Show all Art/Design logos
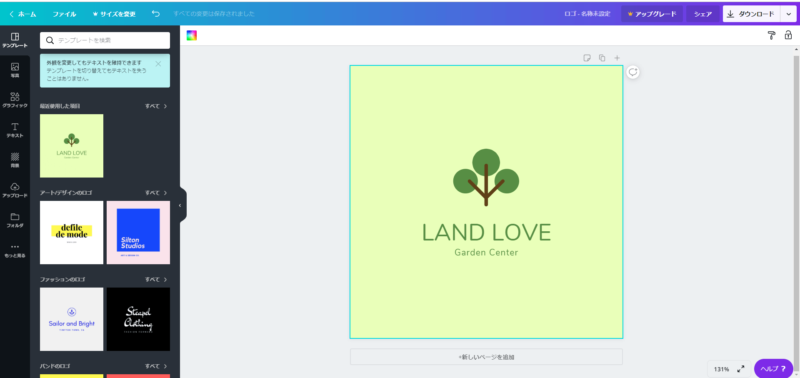The image size is (800, 378). [x=156, y=193]
